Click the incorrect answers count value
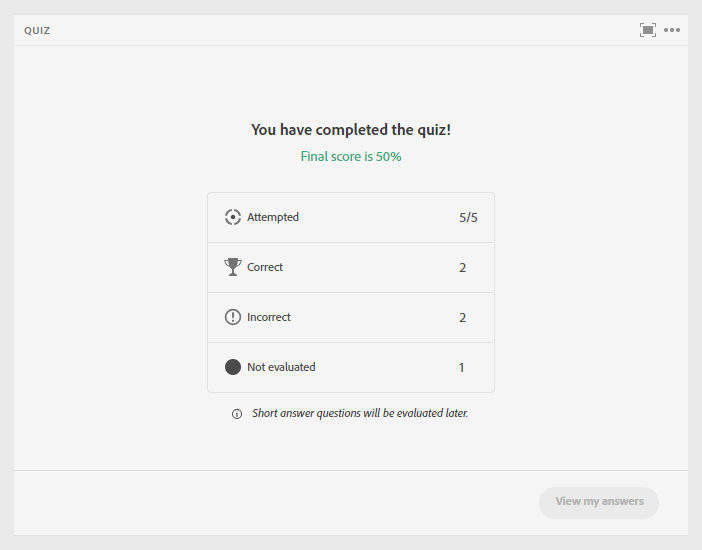This screenshot has height=550, width=702. pos(462,317)
